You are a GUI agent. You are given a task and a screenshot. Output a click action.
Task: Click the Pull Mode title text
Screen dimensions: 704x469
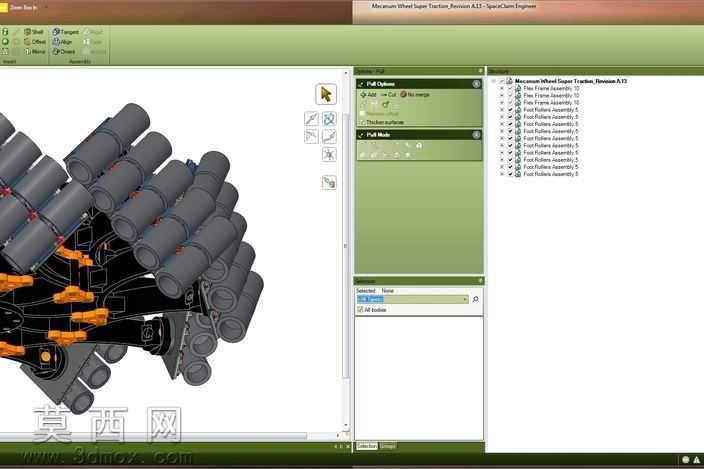378,135
